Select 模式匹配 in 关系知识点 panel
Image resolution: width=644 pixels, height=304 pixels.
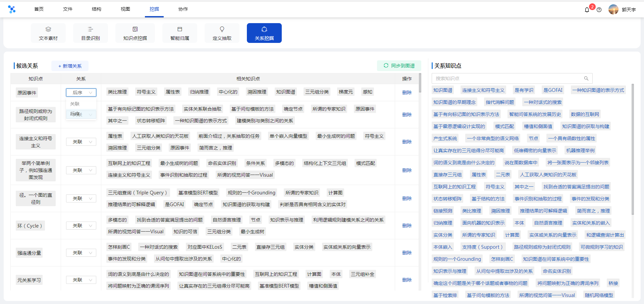pos(504,126)
